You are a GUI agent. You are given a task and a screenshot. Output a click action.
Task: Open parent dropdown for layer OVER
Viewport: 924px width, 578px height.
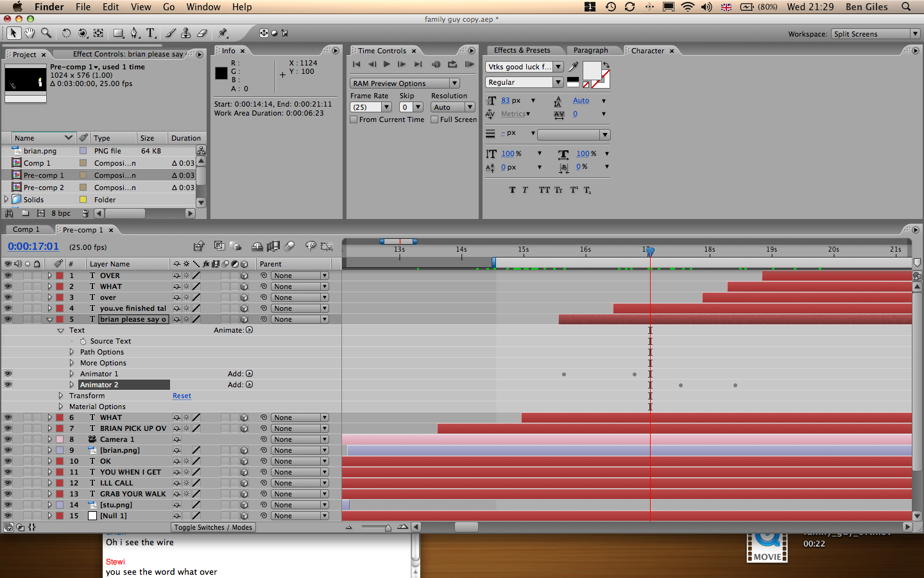[x=300, y=276]
